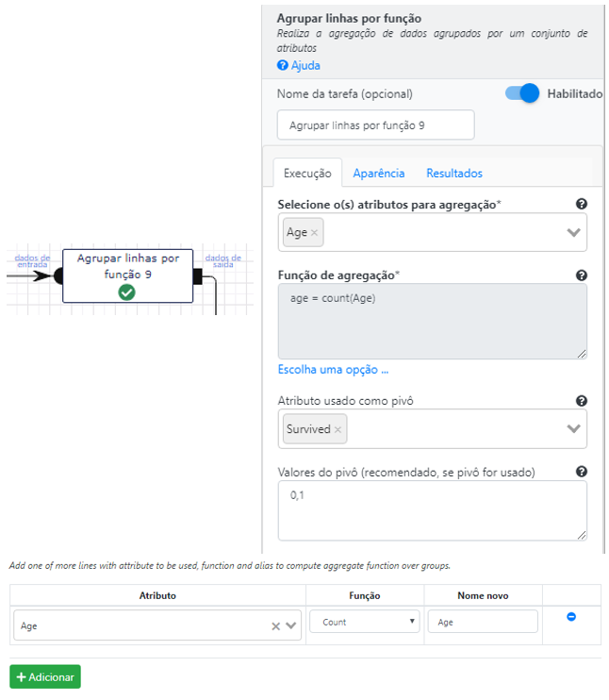Open the Atributo Age dropdown chevron
This screenshot has width=609, height=700.
pos(291,625)
